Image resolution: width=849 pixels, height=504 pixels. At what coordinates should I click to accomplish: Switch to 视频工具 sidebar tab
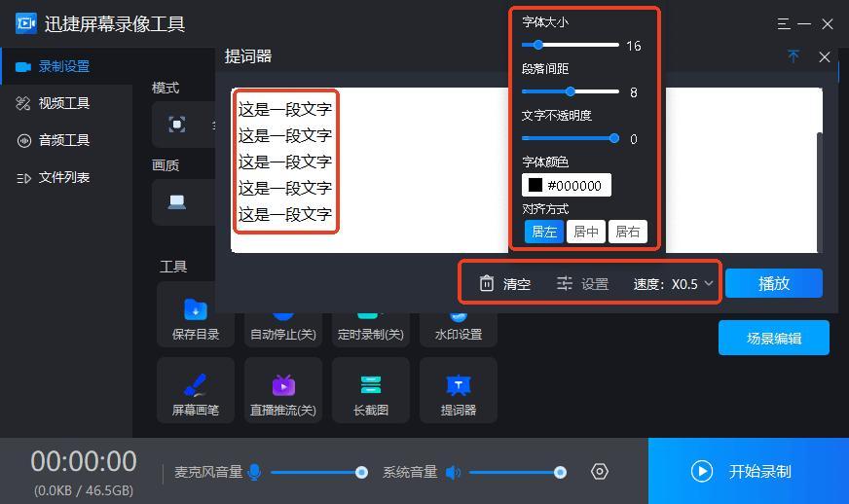click(x=63, y=103)
